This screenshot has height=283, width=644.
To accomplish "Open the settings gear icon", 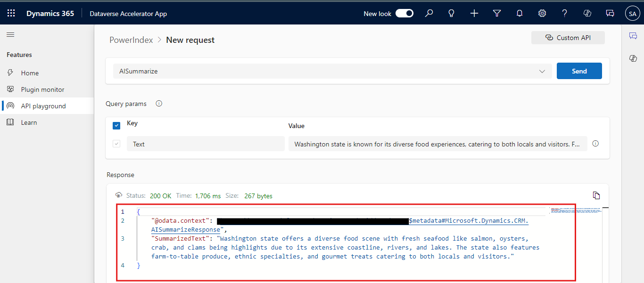I will tap(542, 14).
